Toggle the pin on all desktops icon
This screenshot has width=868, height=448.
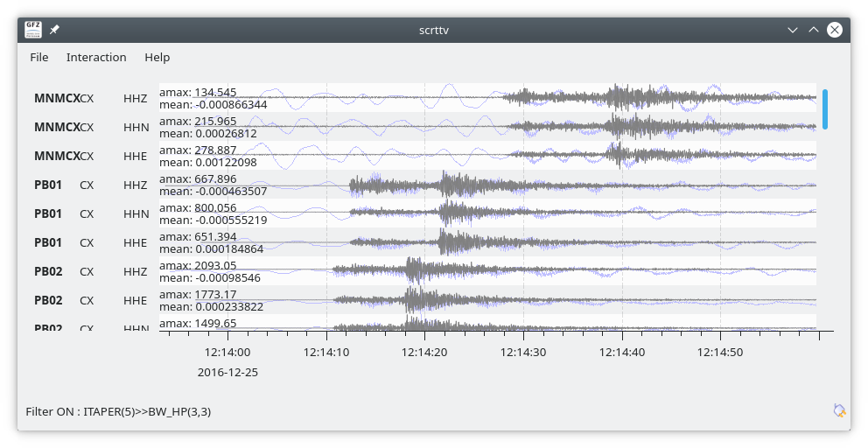point(54,30)
